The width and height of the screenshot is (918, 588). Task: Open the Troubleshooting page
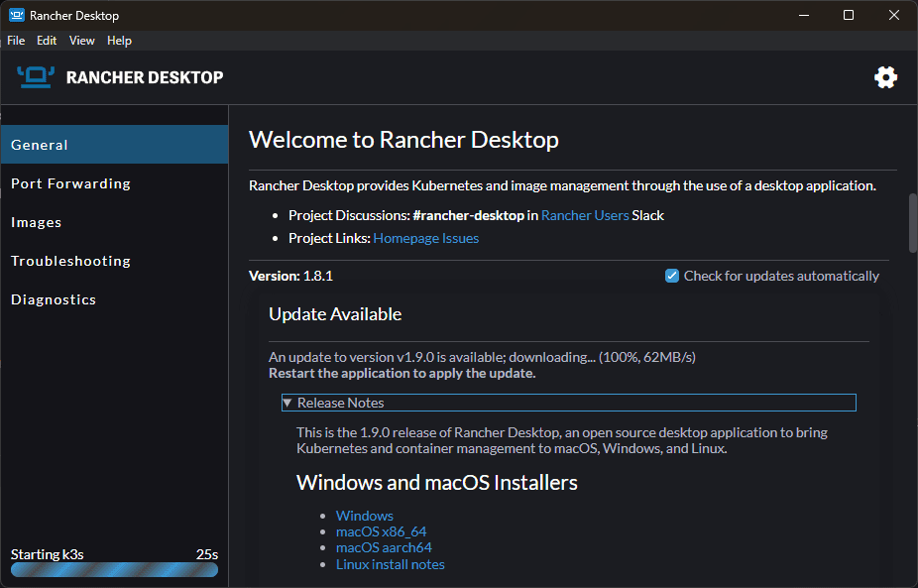tap(69, 260)
